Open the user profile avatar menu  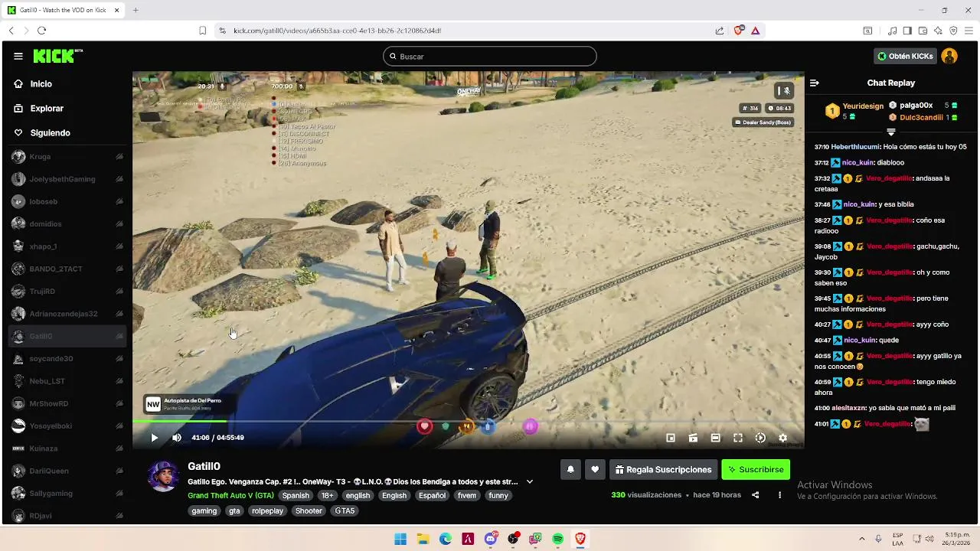[949, 56]
